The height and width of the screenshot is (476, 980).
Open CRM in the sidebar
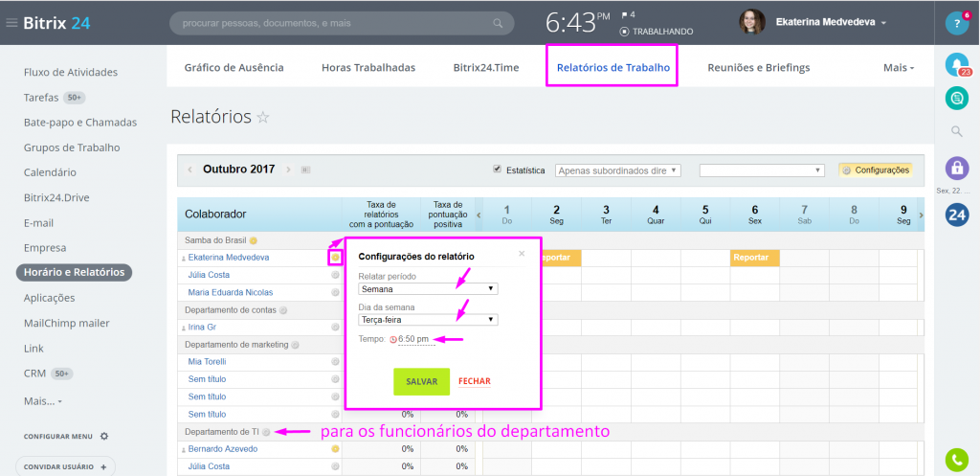point(35,374)
